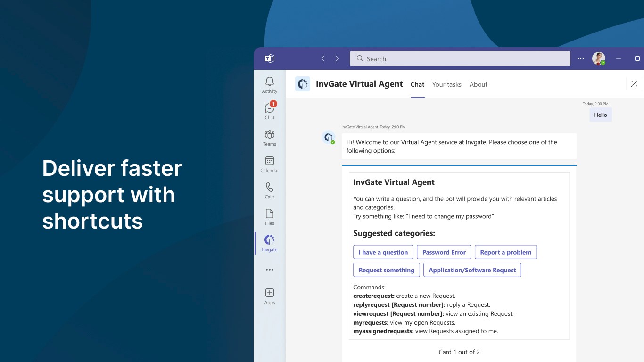Click the bot avatar beside the welcome message
This screenshot has width=644, height=362.
coord(329,138)
